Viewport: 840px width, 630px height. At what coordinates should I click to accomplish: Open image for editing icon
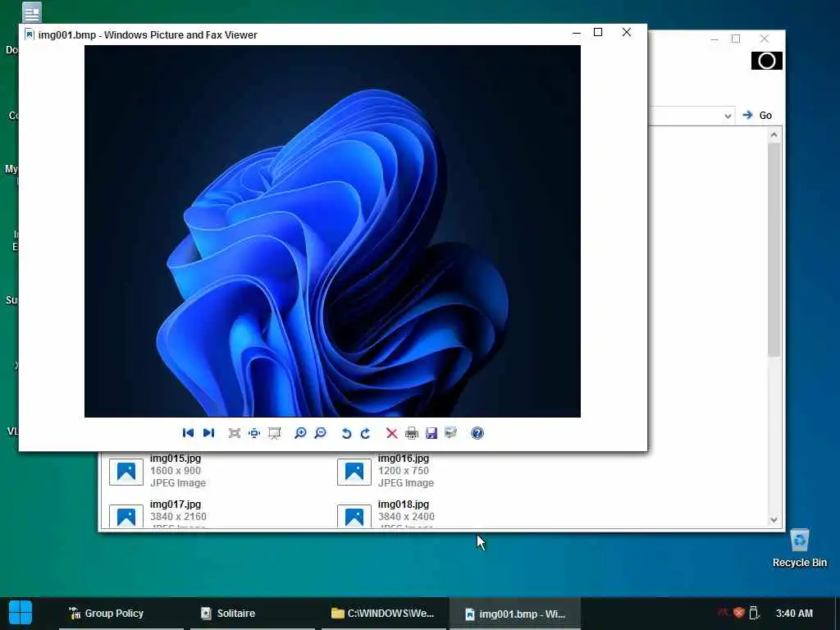[x=451, y=432]
